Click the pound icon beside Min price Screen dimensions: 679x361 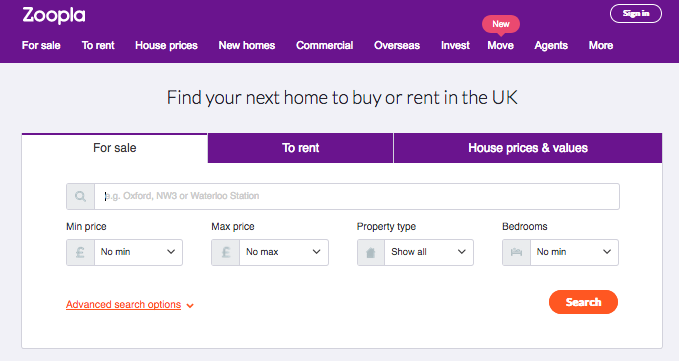[x=80, y=252]
